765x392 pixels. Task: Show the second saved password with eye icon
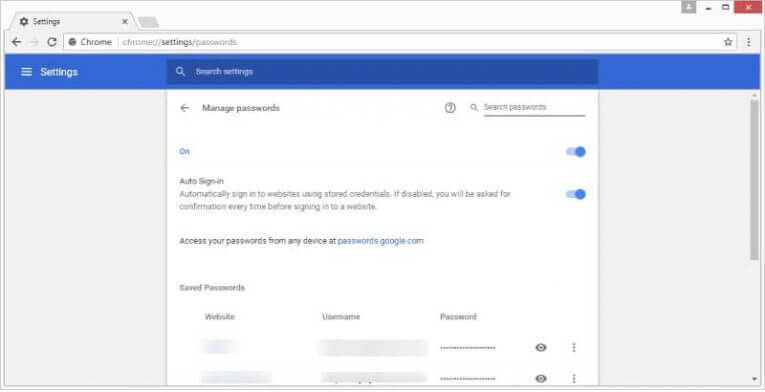coord(541,378)
